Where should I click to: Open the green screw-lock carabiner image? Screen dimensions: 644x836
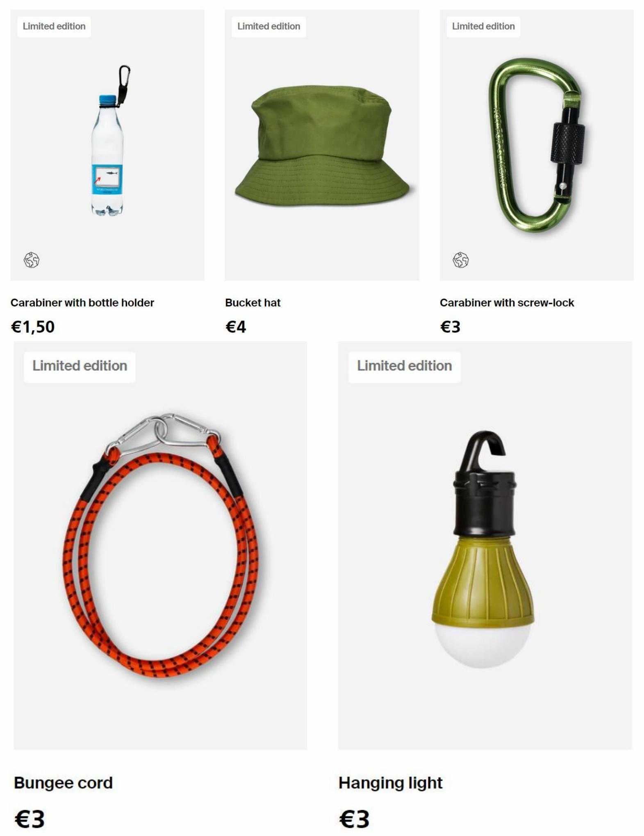(x=537, y=145)
